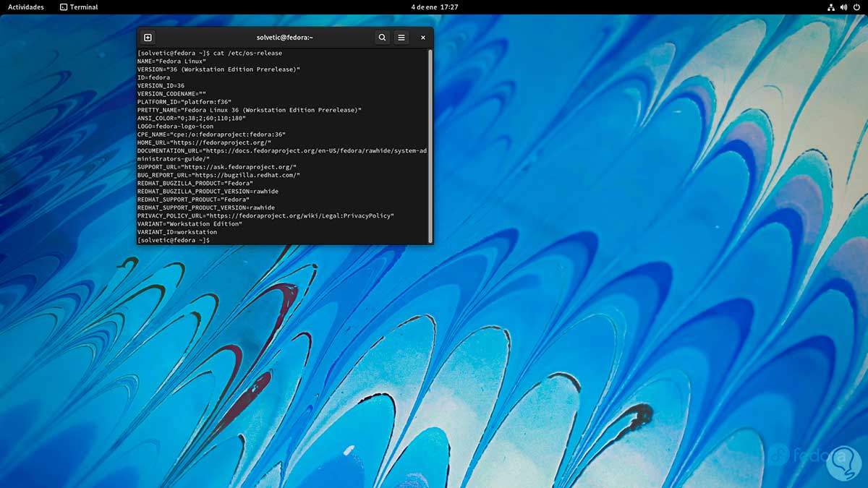Click the volume speaker icon in top bar
868x488 pixels.
click(x=843, y=7)
